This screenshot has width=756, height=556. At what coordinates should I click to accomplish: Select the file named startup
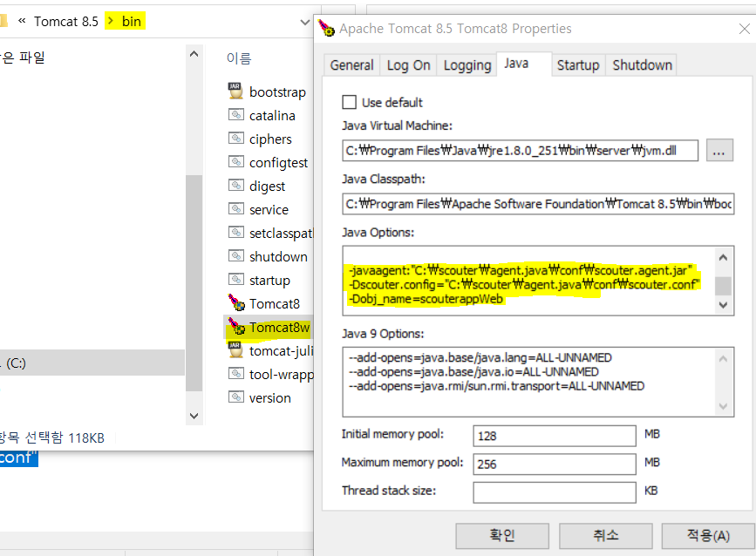click(x=269, y=281)
